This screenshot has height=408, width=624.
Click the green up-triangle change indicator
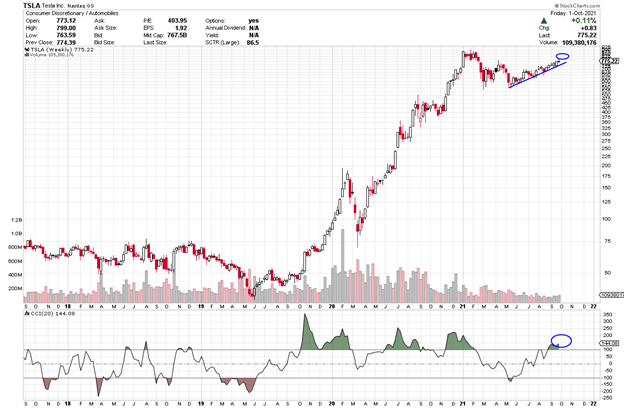[544, 21]
